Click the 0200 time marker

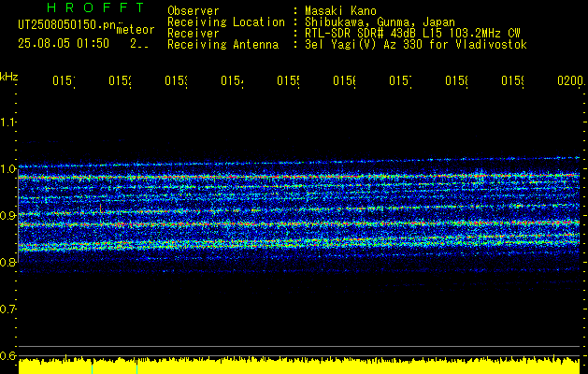click(x=571, y=81)
